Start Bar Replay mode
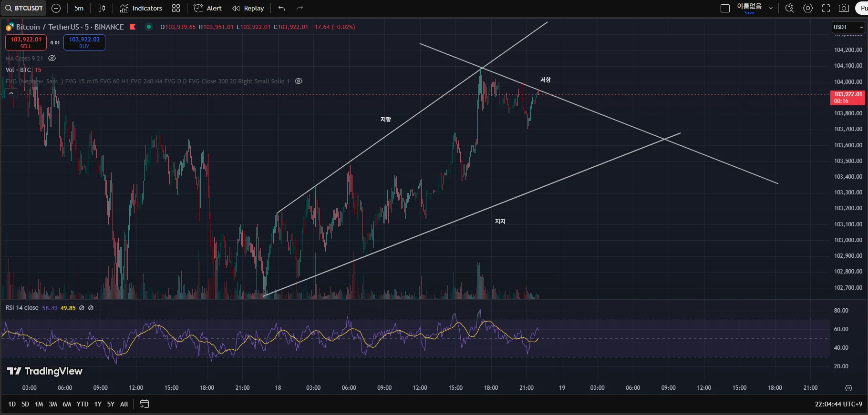This screenshot has width=868, height=415. tap(248, 8)
